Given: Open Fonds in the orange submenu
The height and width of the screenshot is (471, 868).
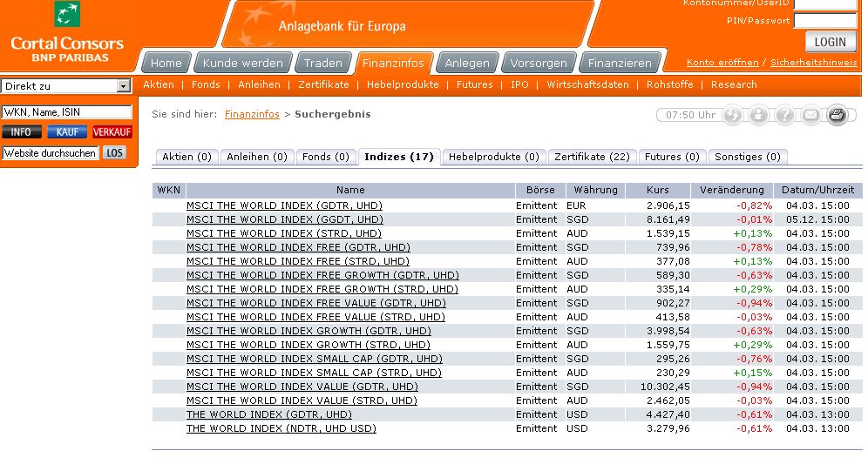Looking at the screenshot, I should [x=206, y=84].
